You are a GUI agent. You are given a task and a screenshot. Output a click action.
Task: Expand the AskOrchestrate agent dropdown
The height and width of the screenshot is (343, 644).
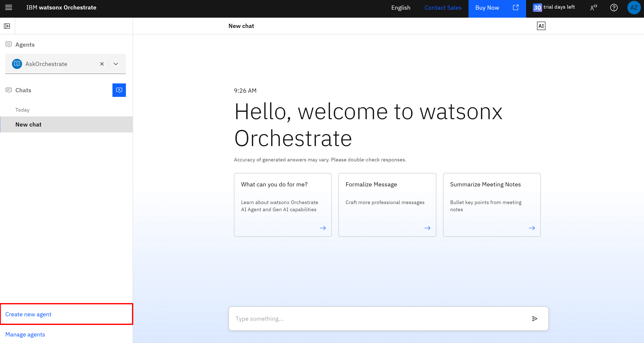(116, 64)
